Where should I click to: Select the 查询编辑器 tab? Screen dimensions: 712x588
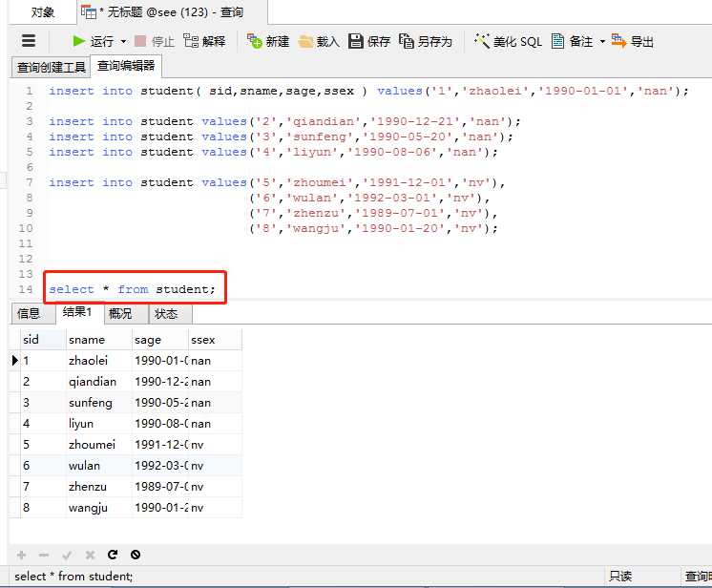coord(126,66)
